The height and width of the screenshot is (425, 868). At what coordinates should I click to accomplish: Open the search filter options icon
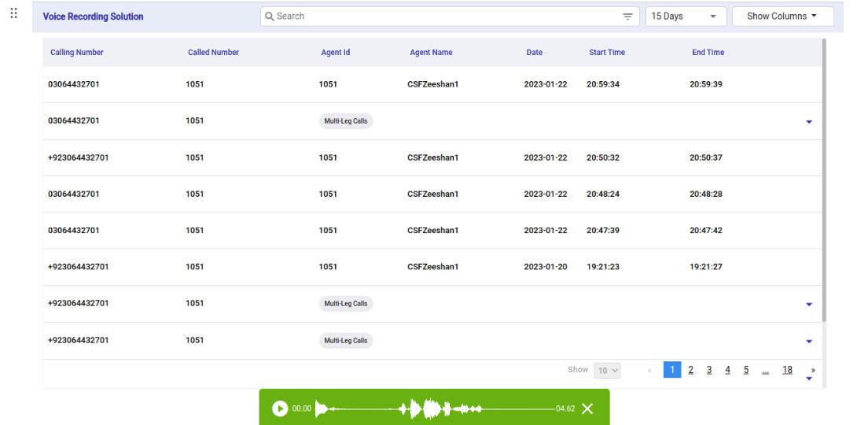[x=627, y=17]
